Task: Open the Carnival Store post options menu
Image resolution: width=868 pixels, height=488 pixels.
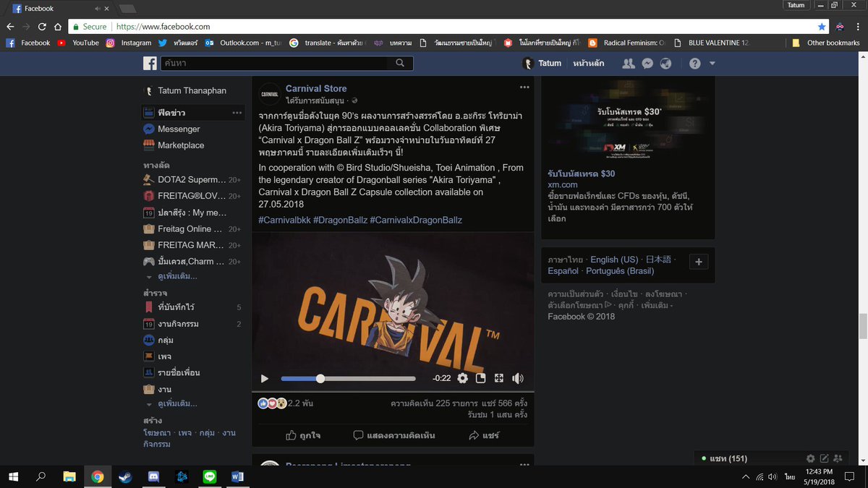Action: pos(524,87)
